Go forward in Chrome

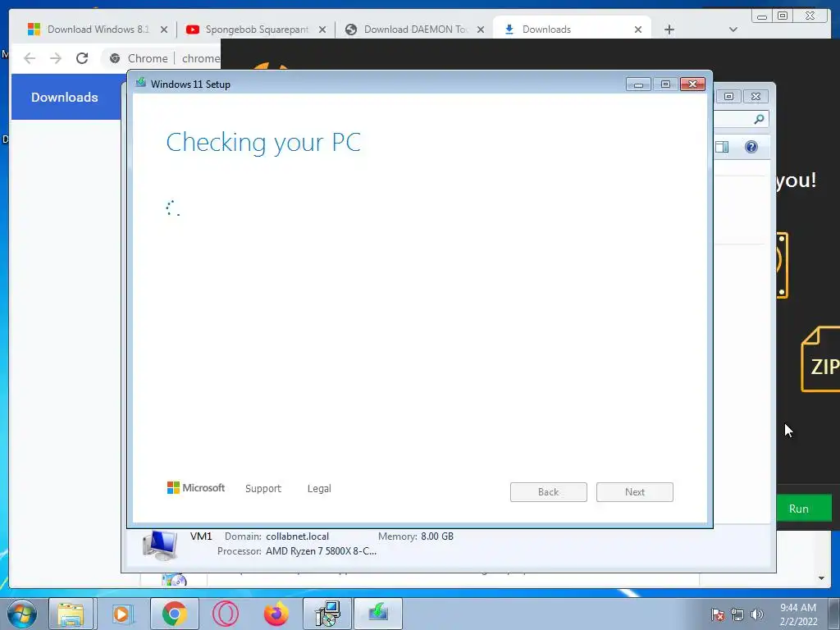[56, 58]
